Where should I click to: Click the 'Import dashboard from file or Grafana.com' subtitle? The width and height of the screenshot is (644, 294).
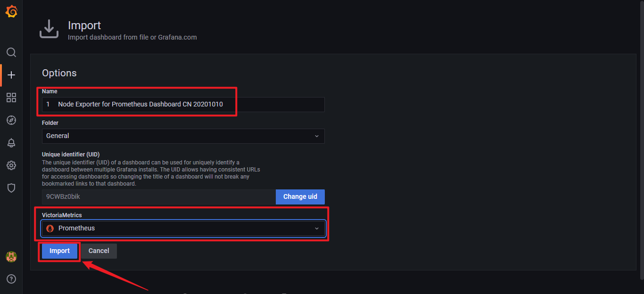132,37
